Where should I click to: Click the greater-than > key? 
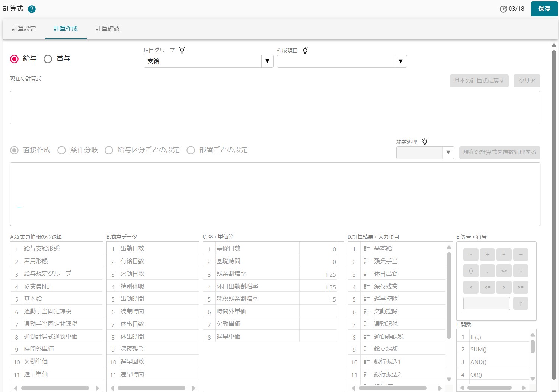504,287
